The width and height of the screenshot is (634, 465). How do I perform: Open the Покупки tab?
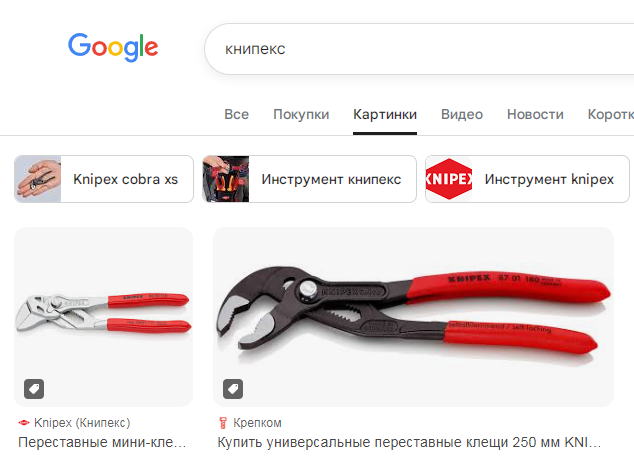(301, 114)
